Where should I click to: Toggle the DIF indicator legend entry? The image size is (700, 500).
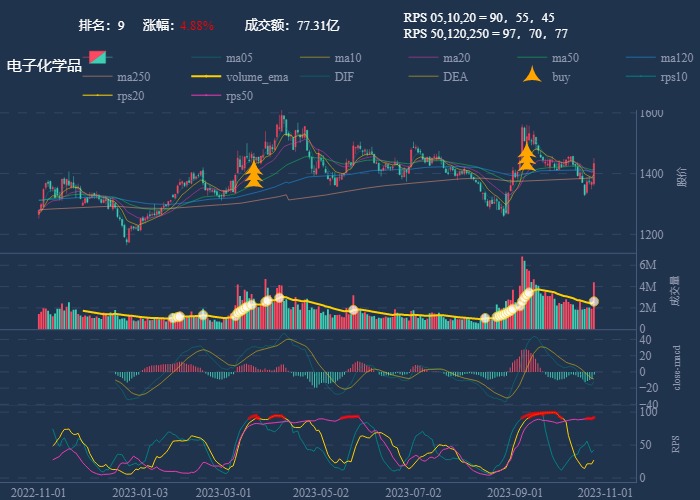343,77
